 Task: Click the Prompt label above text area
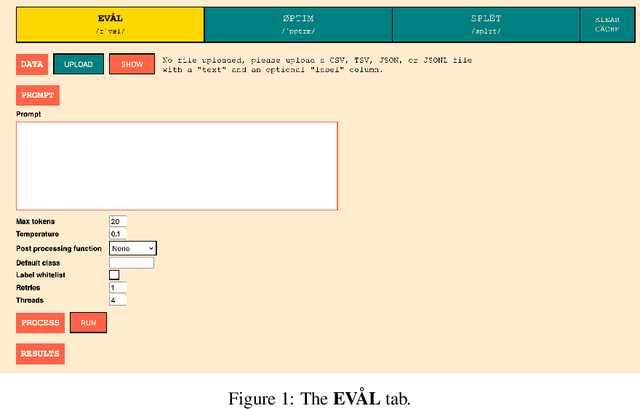(x=29, y=114)
